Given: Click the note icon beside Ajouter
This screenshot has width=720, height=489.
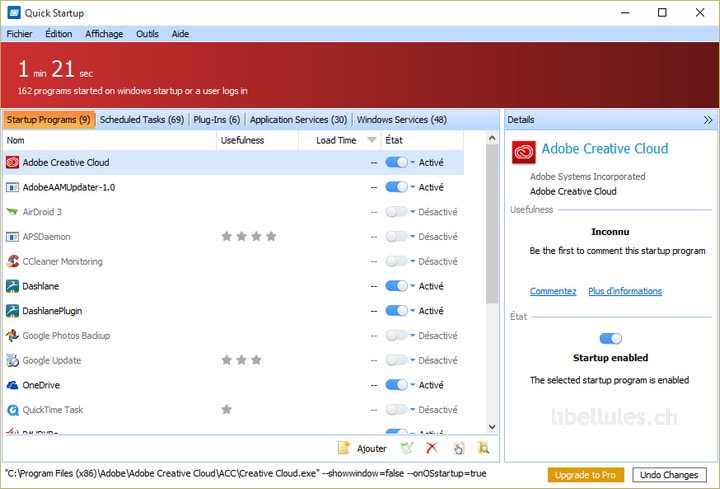Looking at the screenshot, I should (x=343, y=448).
